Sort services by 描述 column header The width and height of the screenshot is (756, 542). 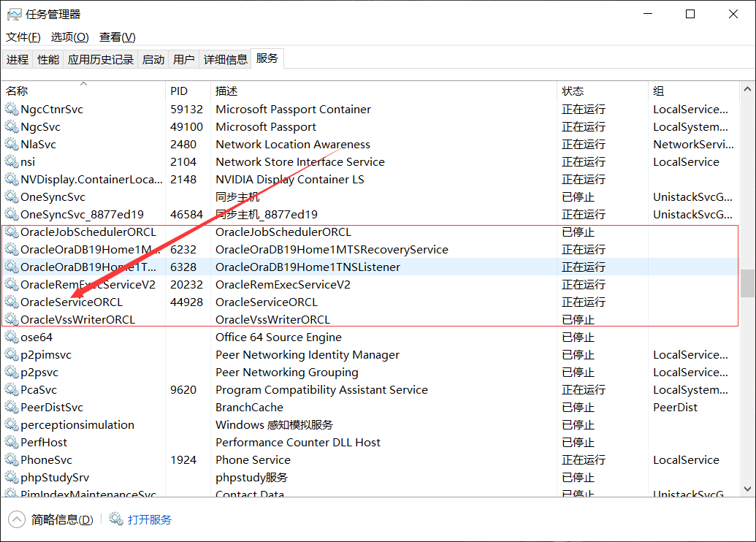(x=383, y=91)
